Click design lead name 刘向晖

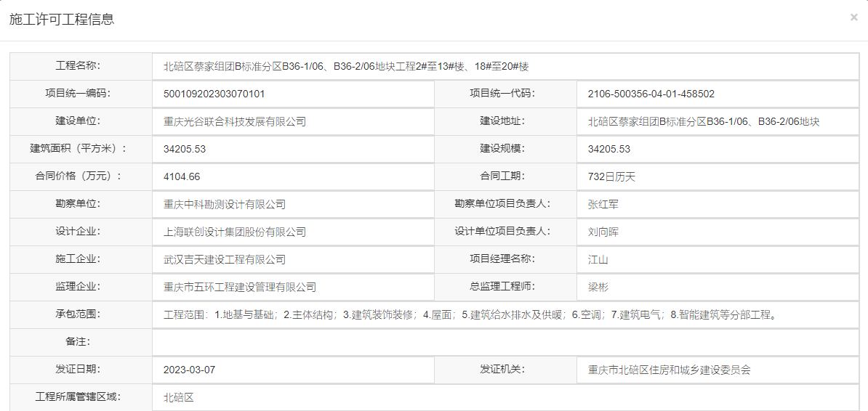(x=603, y=232)
